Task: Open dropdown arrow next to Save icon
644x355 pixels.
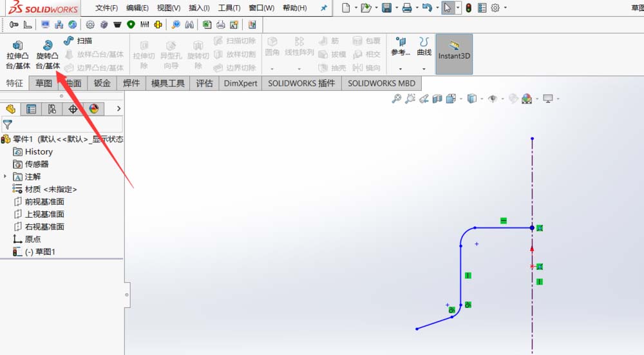Action: coord(396,8)
